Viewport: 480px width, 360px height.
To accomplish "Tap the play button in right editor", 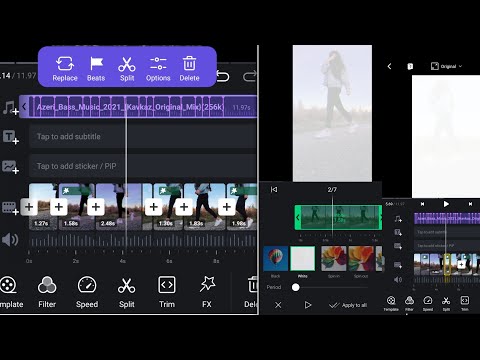I will point(446,204).
